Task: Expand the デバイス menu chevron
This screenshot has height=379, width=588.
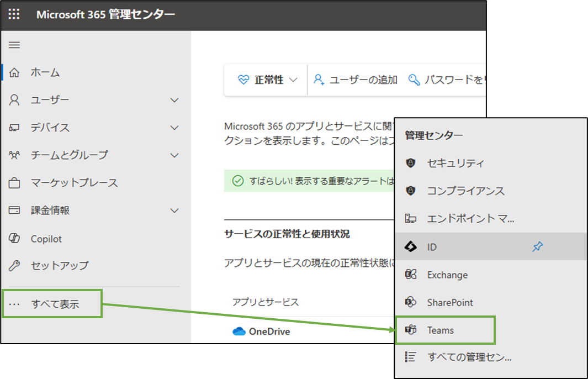Action: point(174,128)
